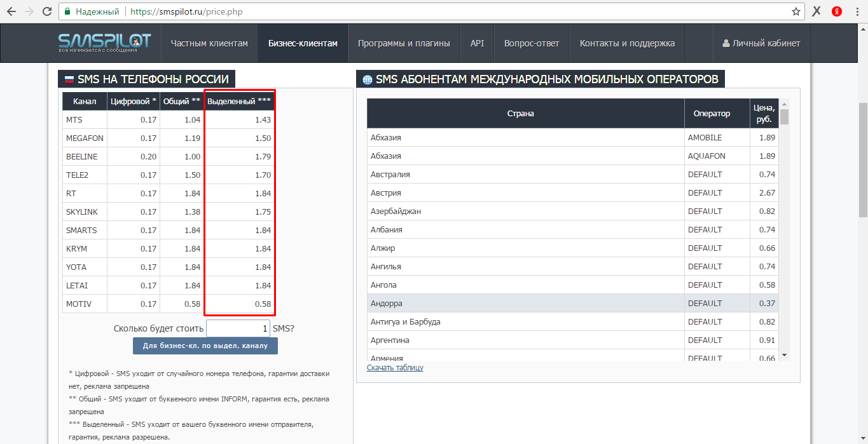Go back with the browser back arrow

(11, 11)
